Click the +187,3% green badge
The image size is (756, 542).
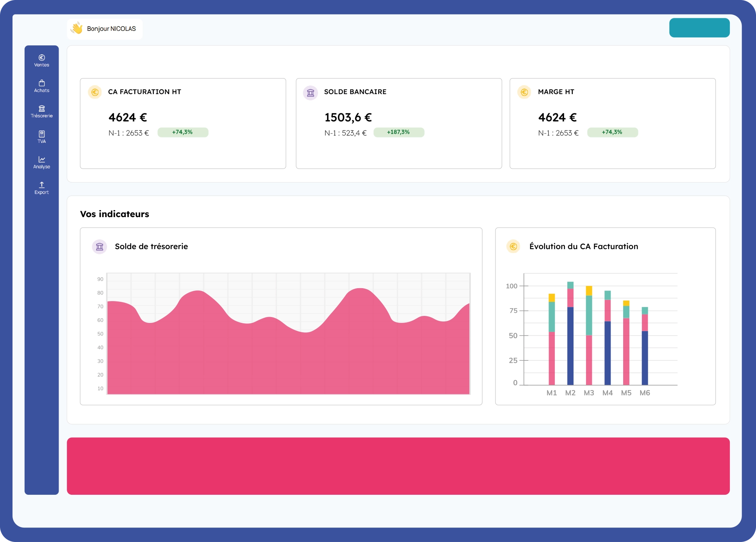click(x=399, y=132)
